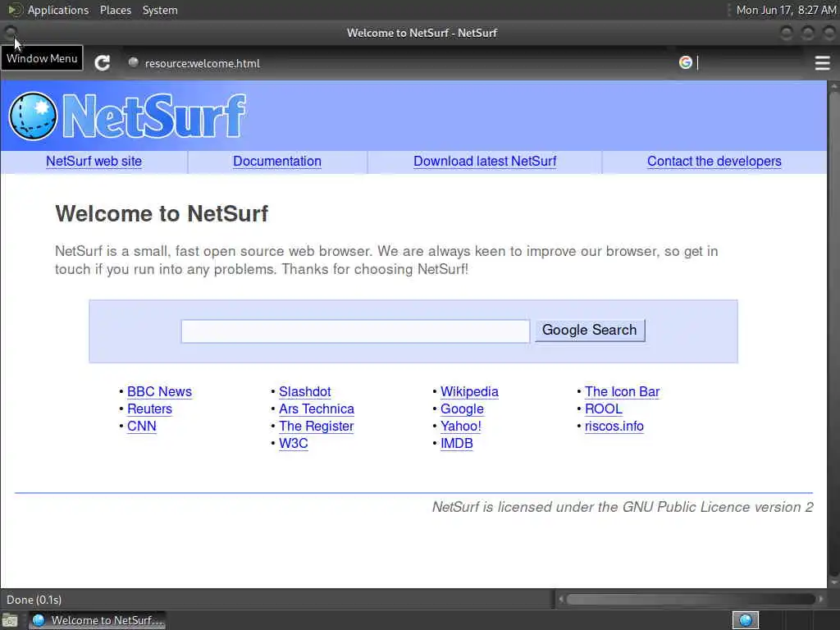Open Contact the developers link
This screenshot has width=840, height=630.
[x=714, y=162]
